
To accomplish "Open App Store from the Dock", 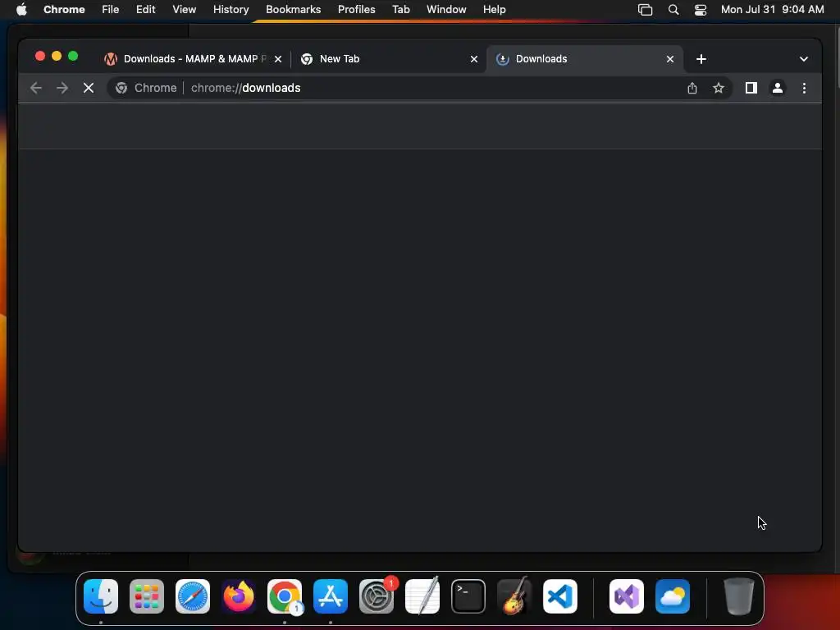I will (x=331, y=596).
